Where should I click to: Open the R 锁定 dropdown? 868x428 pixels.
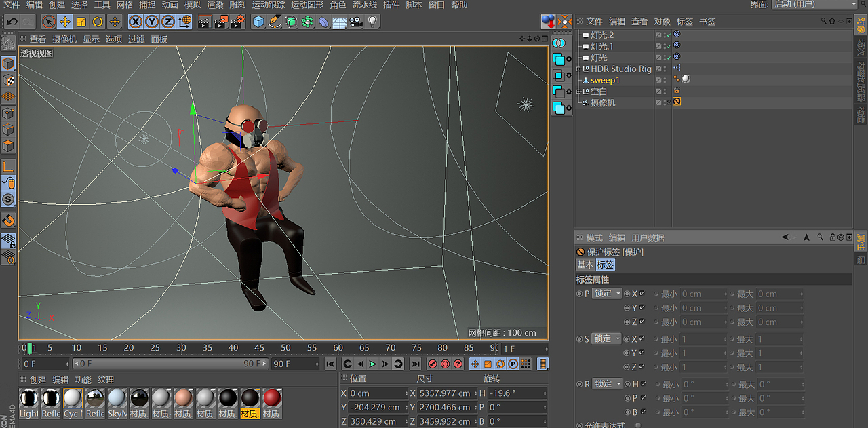(x=607, y=384)
